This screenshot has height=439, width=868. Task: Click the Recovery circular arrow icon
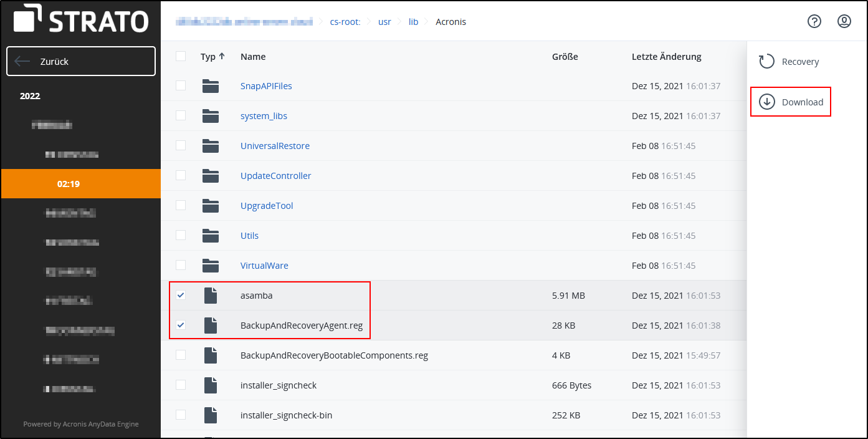coord(766,62)
